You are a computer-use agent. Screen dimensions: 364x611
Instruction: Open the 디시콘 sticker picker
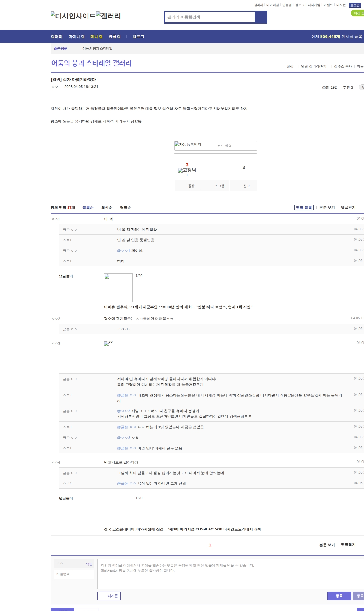click(x=109, y=596)
